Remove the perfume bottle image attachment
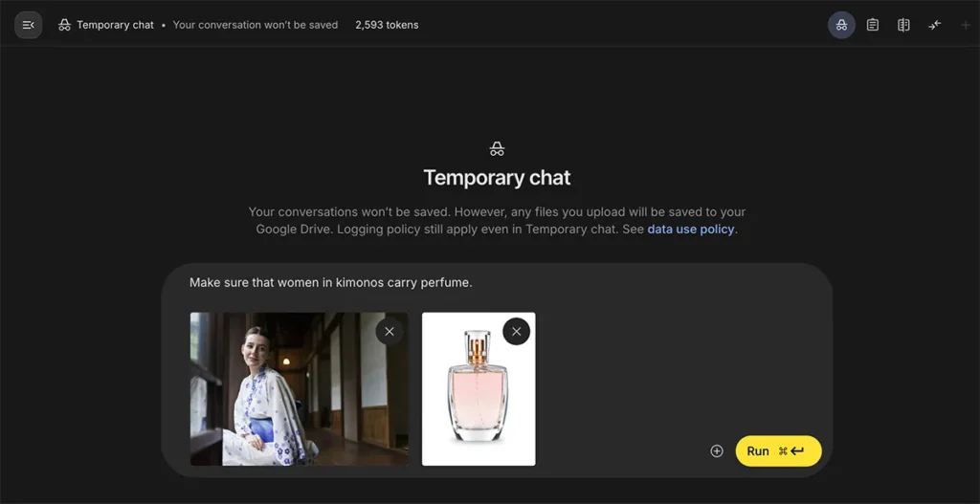The image size is (980, 504). click(516, 332)
